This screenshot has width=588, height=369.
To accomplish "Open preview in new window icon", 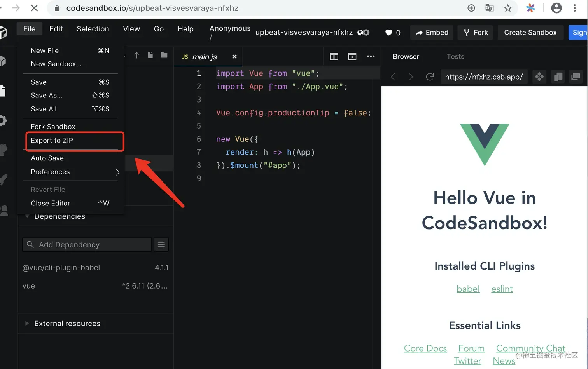I will 576,77.
